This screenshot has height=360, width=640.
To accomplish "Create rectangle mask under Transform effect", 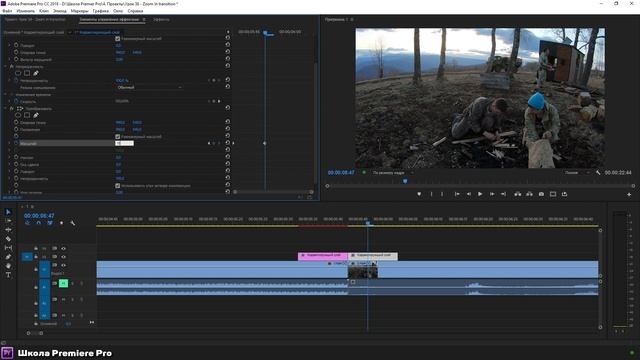I will (x=27, y=115).
